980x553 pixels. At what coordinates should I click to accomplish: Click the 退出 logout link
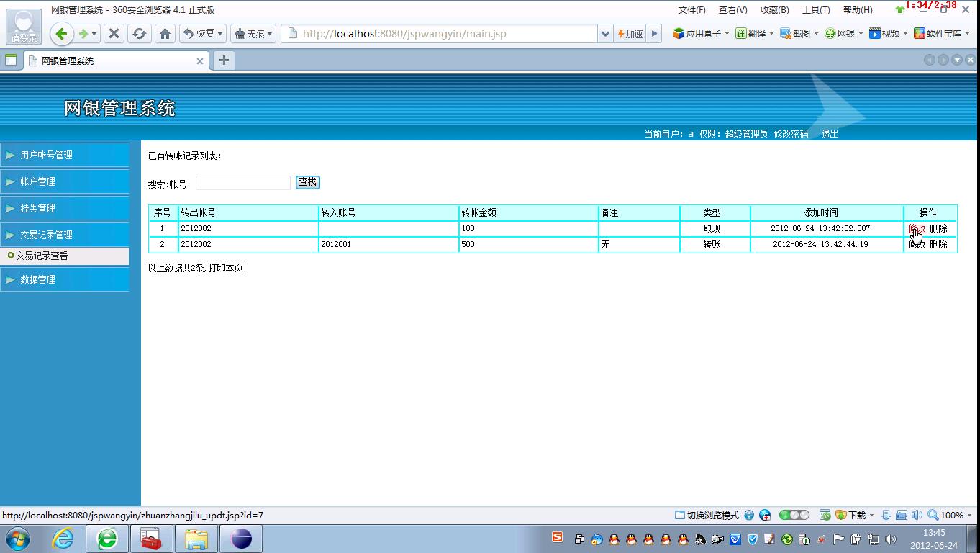tap(830, 134)
